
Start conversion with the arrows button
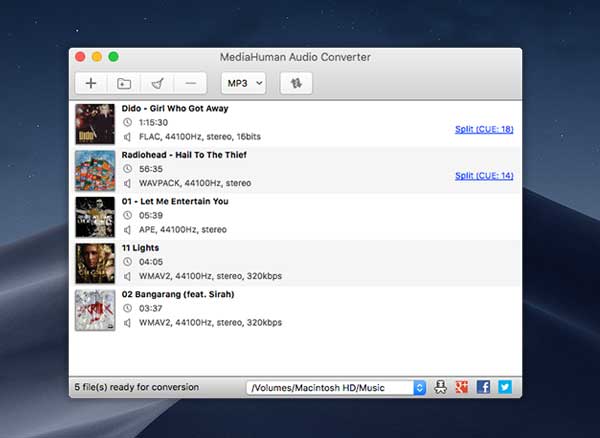coord(296,83)
